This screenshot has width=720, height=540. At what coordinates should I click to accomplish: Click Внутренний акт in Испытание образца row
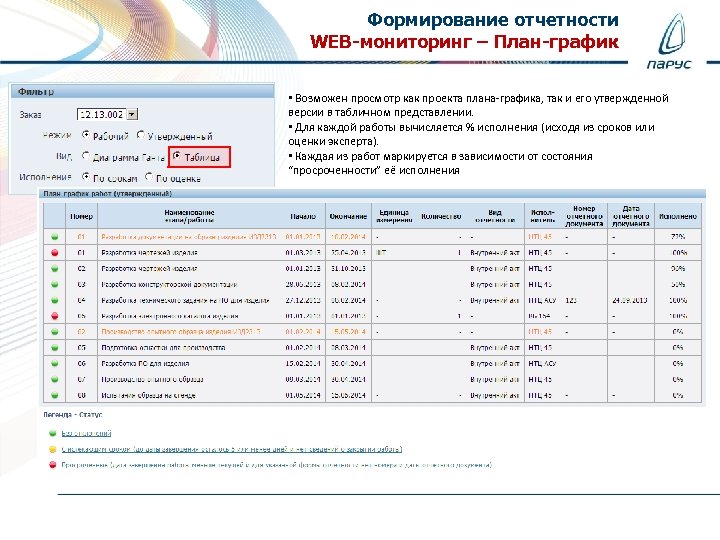pos(495,395)
